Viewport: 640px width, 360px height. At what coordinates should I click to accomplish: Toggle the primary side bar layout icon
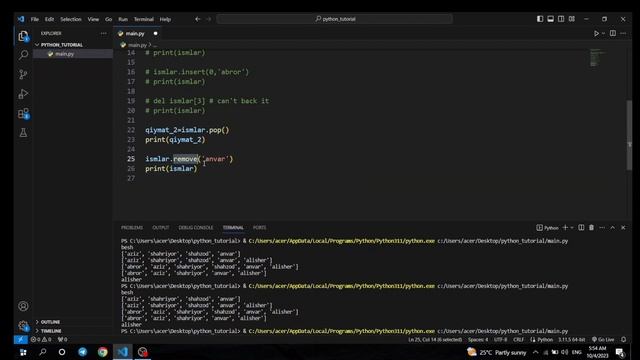(x=540, y=19)
